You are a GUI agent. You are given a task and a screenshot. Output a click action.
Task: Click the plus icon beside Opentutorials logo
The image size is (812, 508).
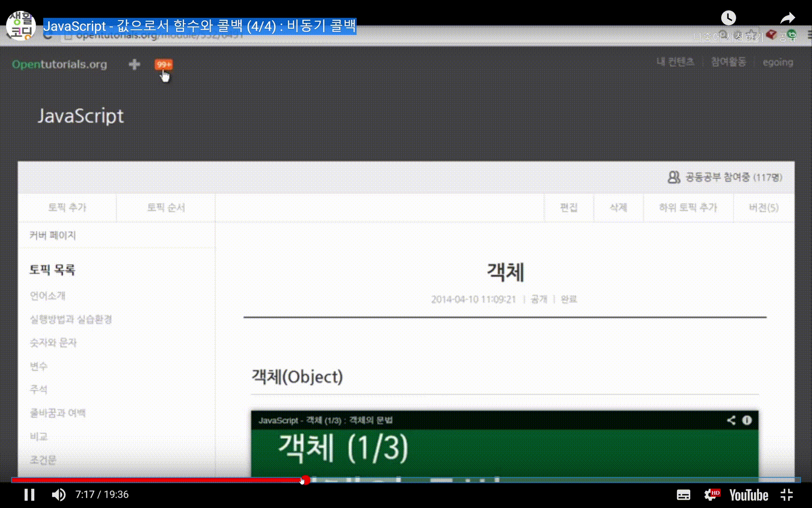134,64
